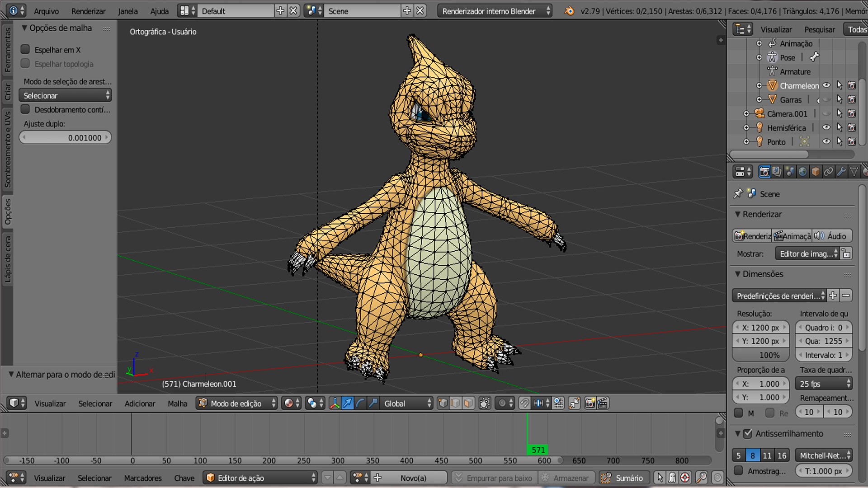This screenshot has height=488, width=868.
Task: Toggle renderability of Ponto lamp
Action: coord(852,141)
